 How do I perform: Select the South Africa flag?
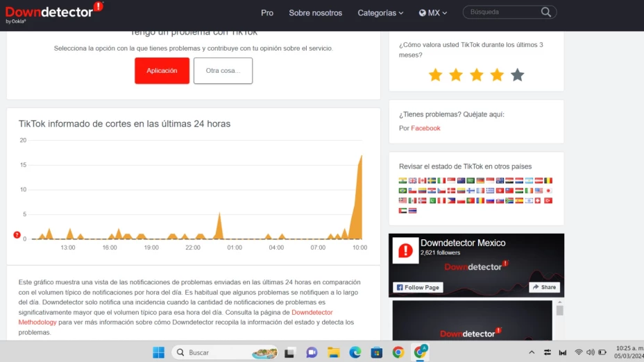click(x=509, y=200)
